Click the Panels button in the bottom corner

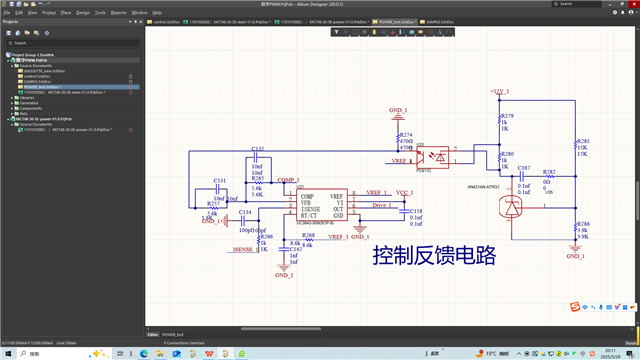pos(631,343)
